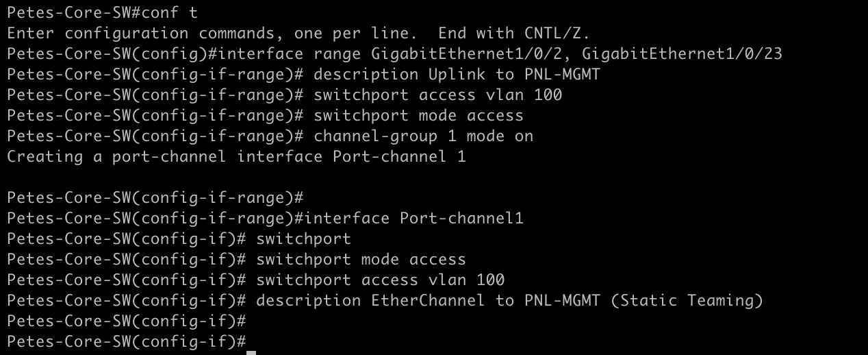Click 'switchport mode access' under config-if-range
This screenshot has width=868, height=355.
[x=418, y=115]
